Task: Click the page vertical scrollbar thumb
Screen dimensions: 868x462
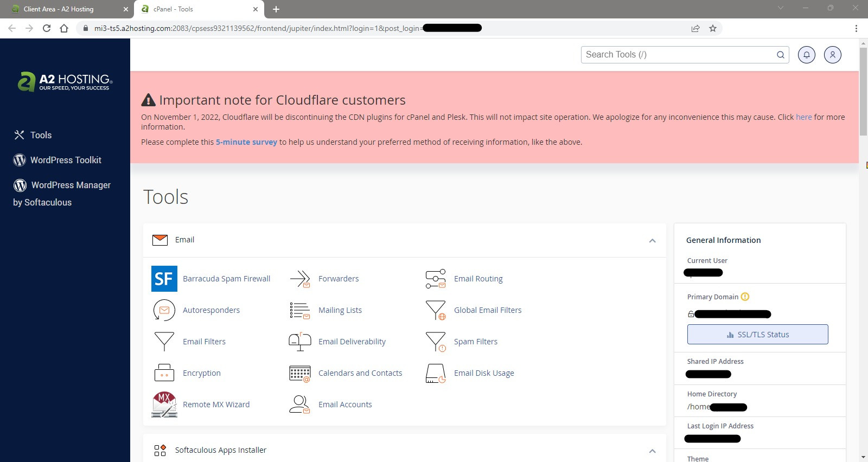Action: [863, 91]
